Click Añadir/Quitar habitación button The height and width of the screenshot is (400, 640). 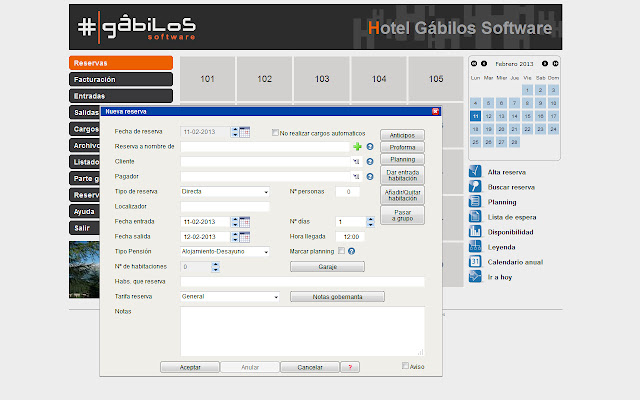coord(402,195)
